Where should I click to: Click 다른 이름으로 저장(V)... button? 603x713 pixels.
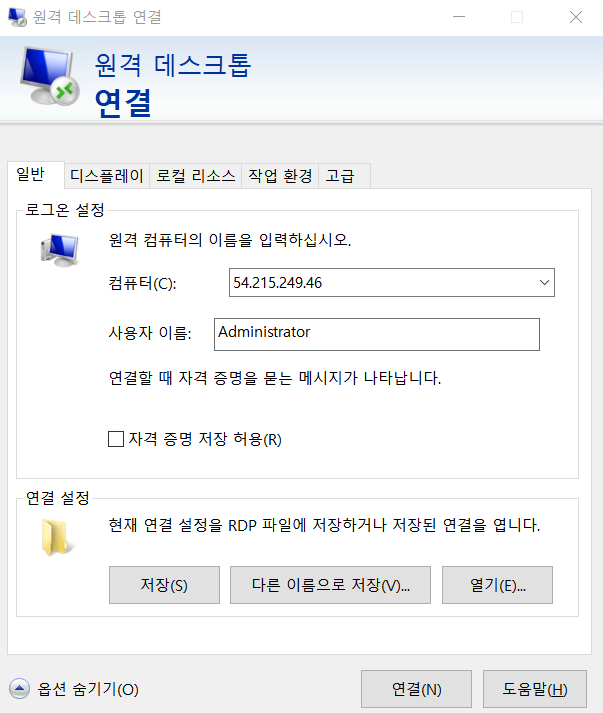(x=330, y=585)
